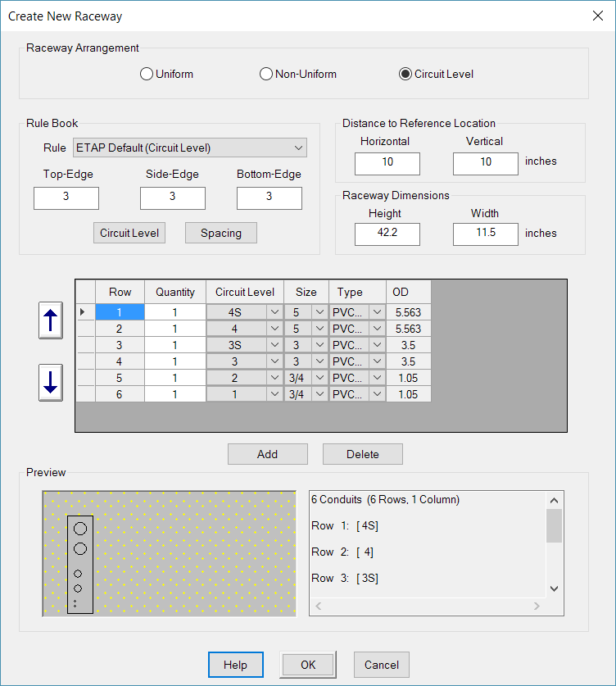Click the raceway Height field

click(x=387, y=234)
